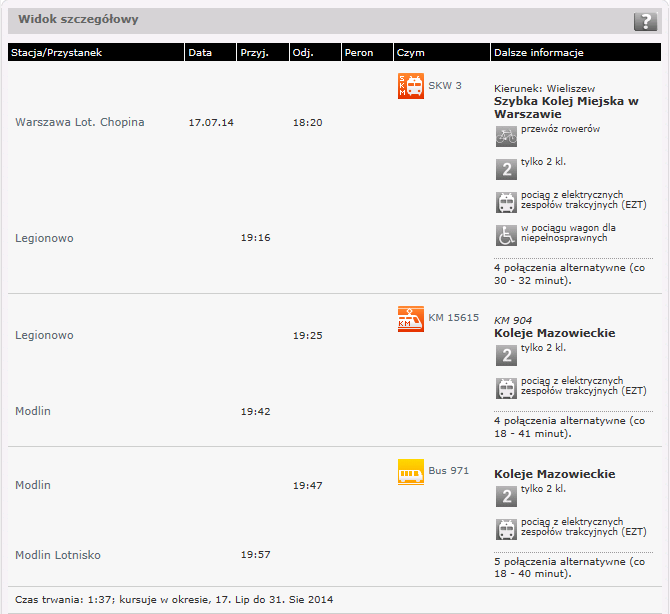Click the 'KM 904' italic label

513,320
